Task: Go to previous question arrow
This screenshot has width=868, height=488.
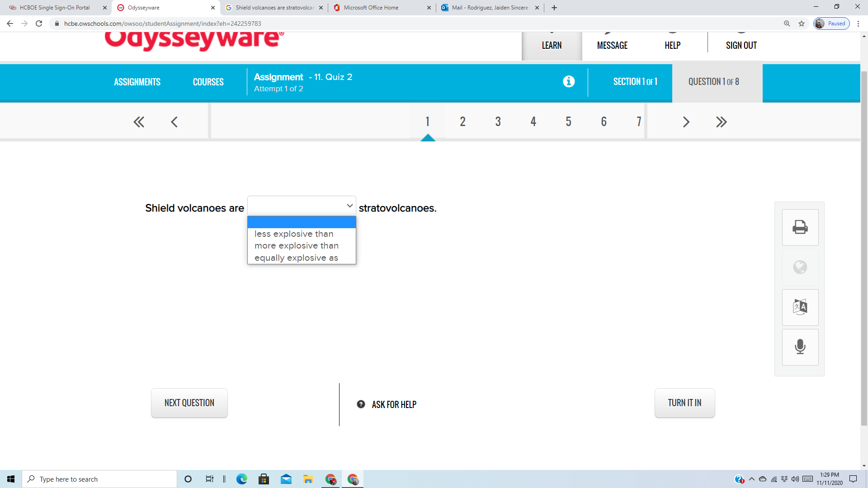Action: click(174, 122)
